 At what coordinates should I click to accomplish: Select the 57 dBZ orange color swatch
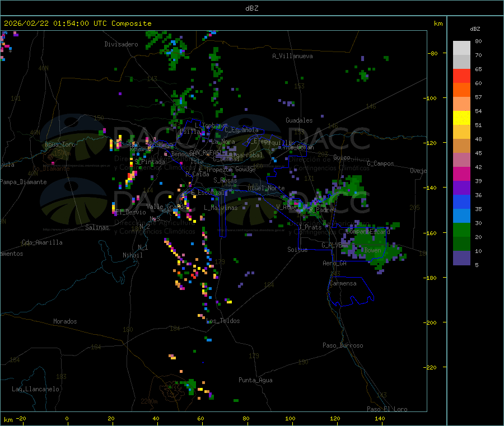coord(461,90)
